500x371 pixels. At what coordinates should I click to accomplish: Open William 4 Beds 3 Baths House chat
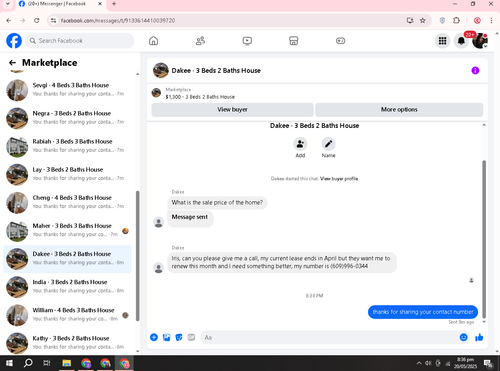tap(67, 315)
